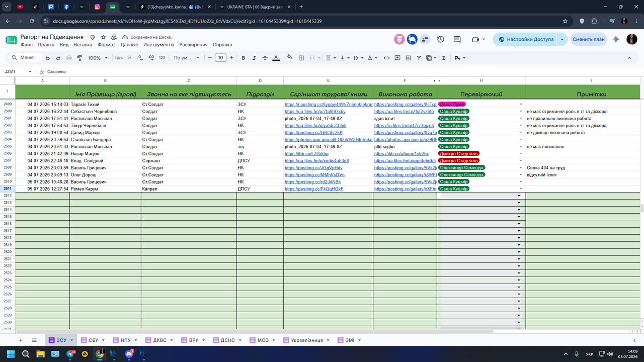Viewport: 644px width, 362px height.
Task: Expand the arrow beside Настройки Доступа
Action: click(562, 39)
